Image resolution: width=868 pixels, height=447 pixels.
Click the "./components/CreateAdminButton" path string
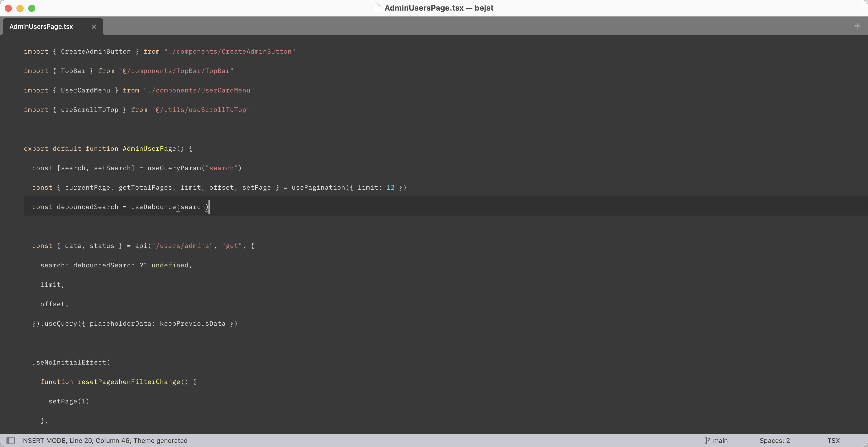[x=230, y=51]
